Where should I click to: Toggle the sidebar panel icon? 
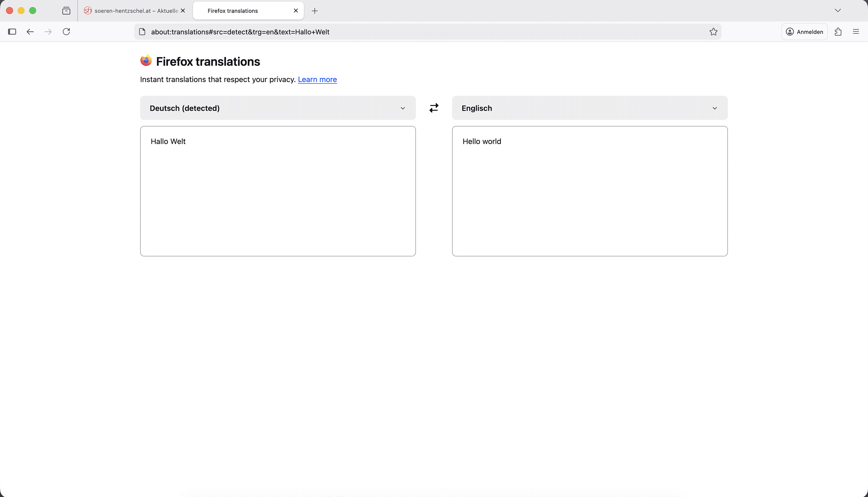(12, 32)
